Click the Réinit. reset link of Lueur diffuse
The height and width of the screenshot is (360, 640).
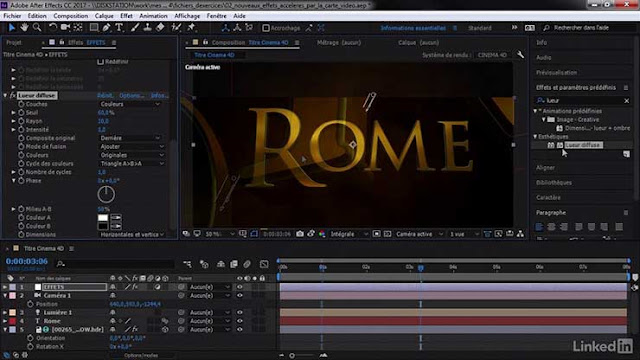(x=105, y=96)
